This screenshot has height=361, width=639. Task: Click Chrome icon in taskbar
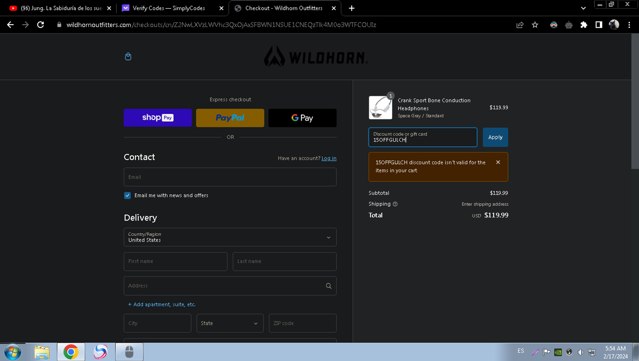coord(71,352)
